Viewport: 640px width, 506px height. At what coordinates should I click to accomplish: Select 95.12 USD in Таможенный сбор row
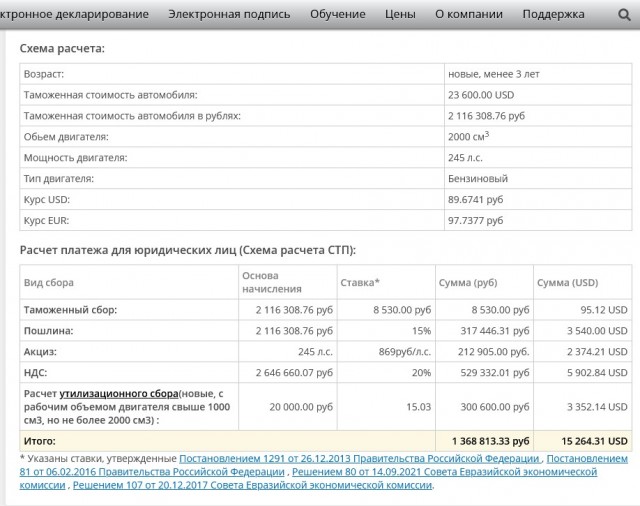click(604, 310)
